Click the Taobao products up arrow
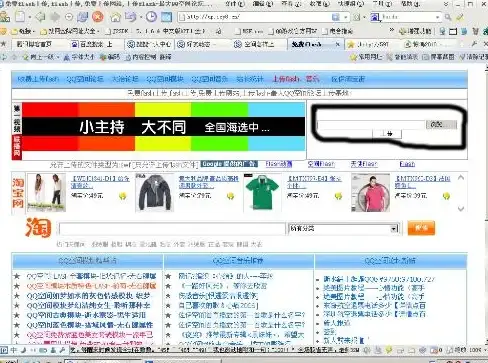Screen dimensions: 488x363 (x=461, y=178)
